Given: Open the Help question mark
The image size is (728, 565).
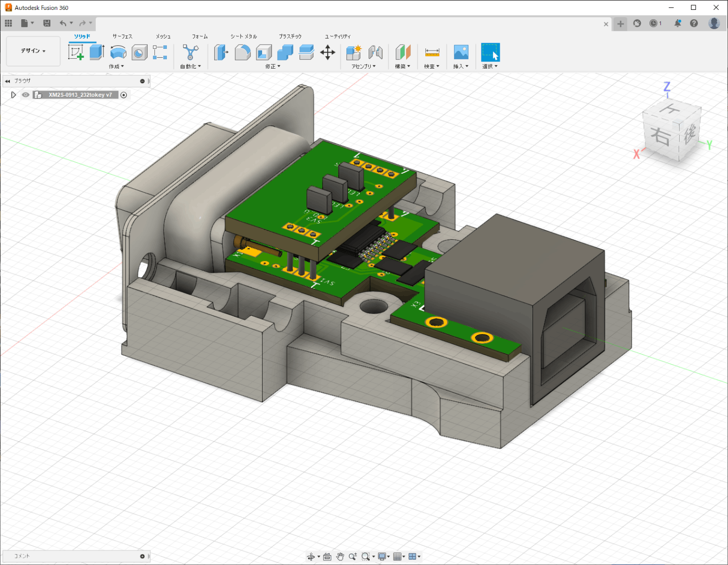Looking at the screenshot, I should click(694, 23).
